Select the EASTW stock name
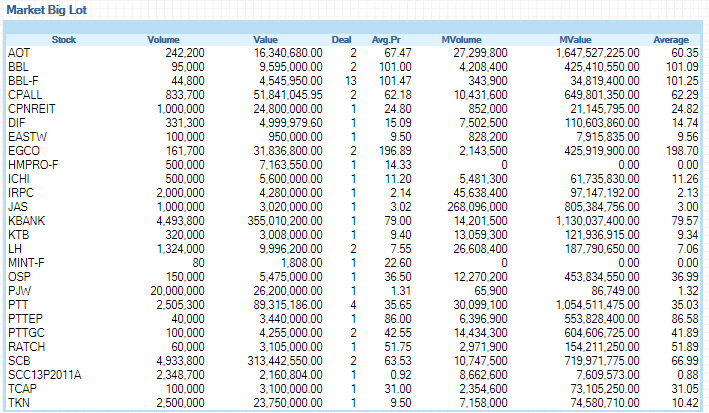The image size is (709, 413). click(x=28, y=137)
